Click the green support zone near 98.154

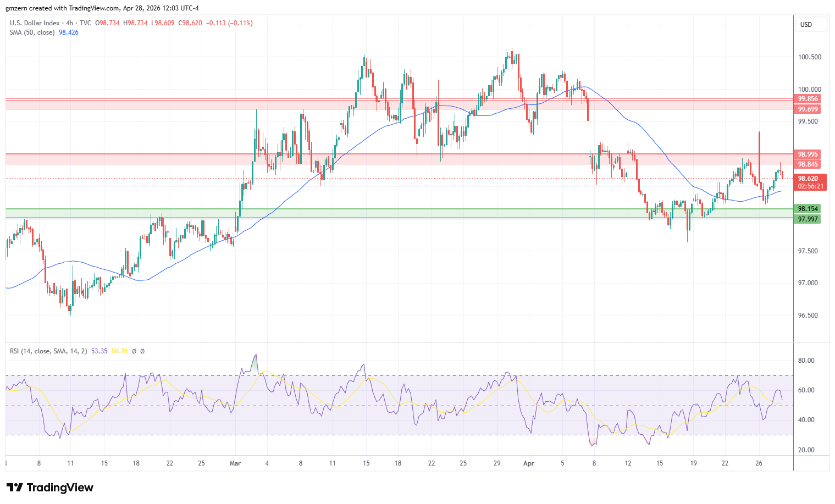pyautogui.click(x=399, y=213)
